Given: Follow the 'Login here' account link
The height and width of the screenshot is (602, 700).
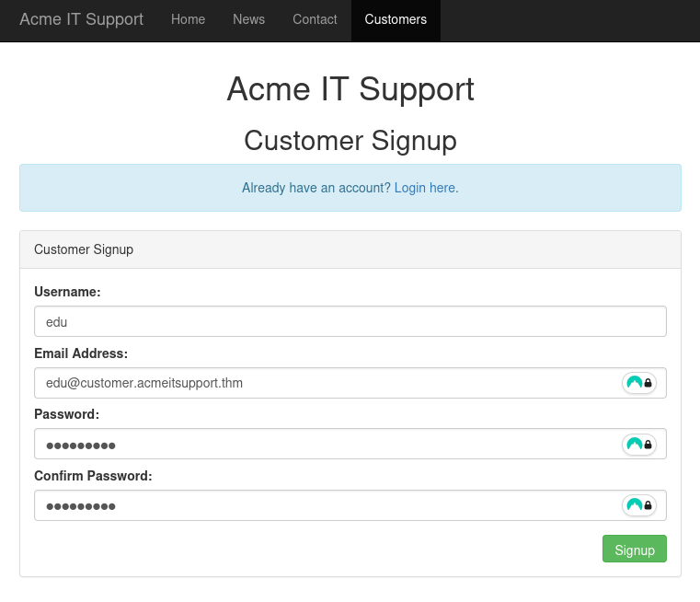Looking at the screenshot, I should click(426, 188).
